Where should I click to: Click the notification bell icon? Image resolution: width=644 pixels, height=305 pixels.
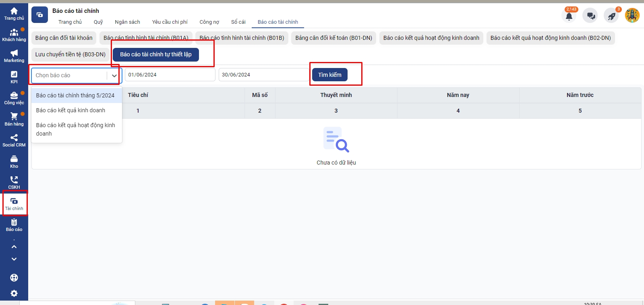569,16
